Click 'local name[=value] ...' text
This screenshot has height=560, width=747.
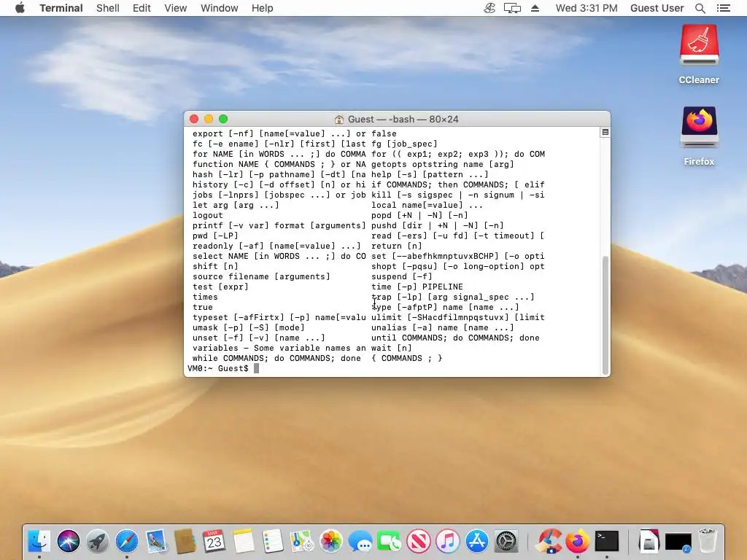(x=427, y=205)
